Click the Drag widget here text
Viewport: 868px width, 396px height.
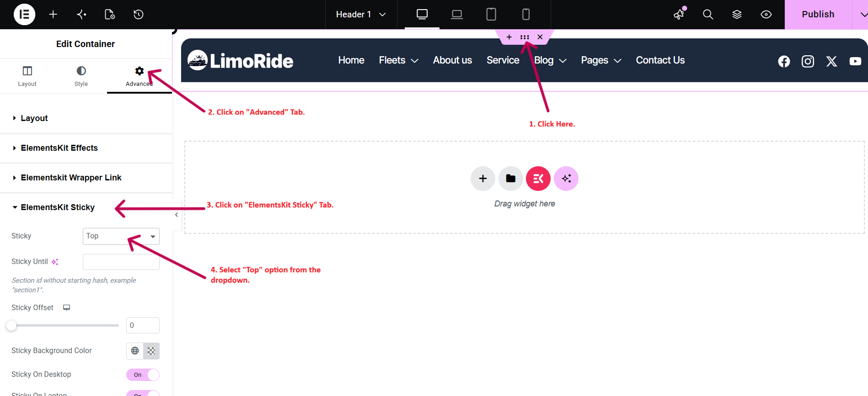point(525,204)
